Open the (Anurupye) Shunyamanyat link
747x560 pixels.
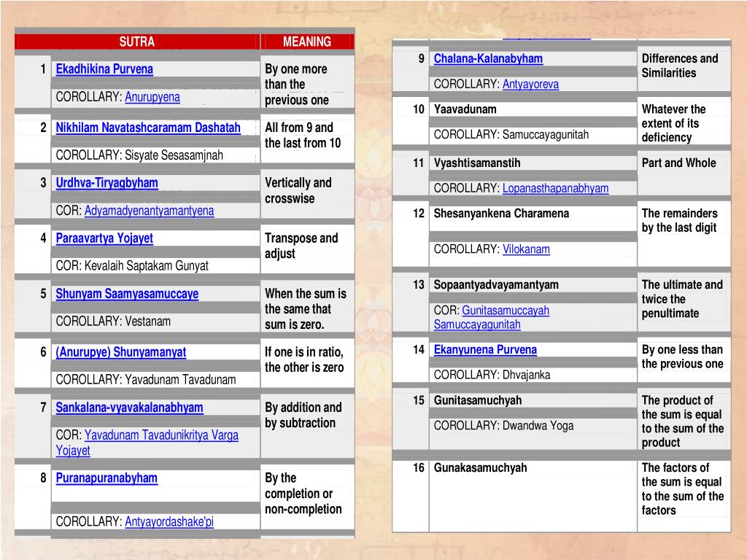click(x=121, y=352)
